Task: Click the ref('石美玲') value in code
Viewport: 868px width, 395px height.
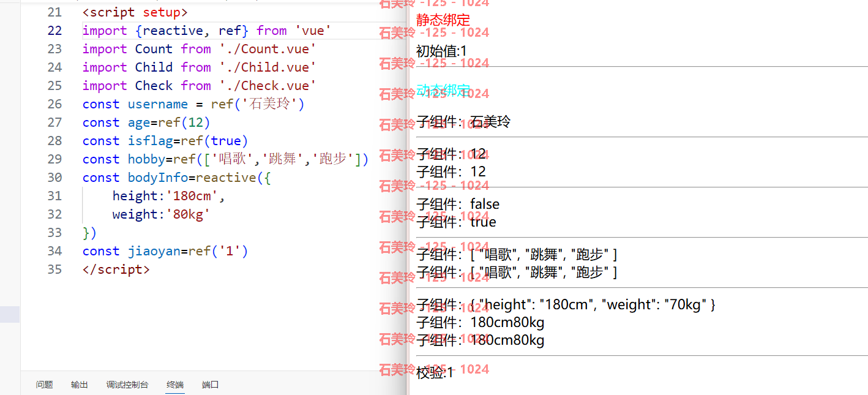Action: (x=258, y=104)
